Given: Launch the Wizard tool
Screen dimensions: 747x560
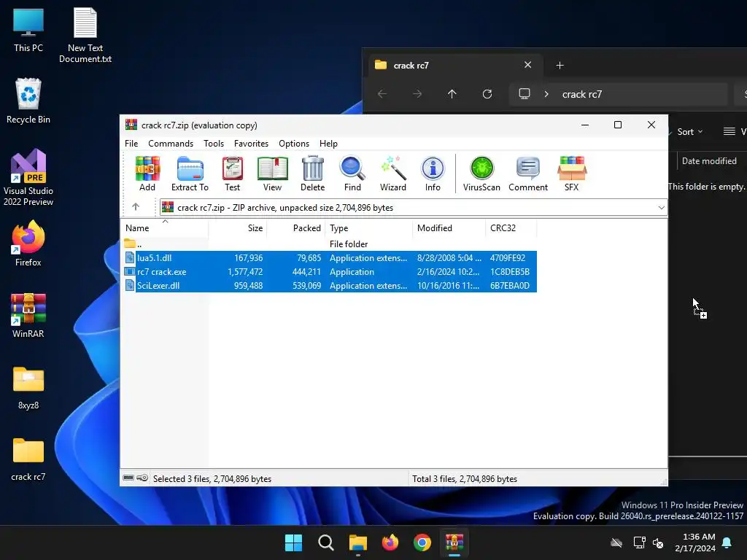Looking at the screenshot, I should tap(392, 174).
